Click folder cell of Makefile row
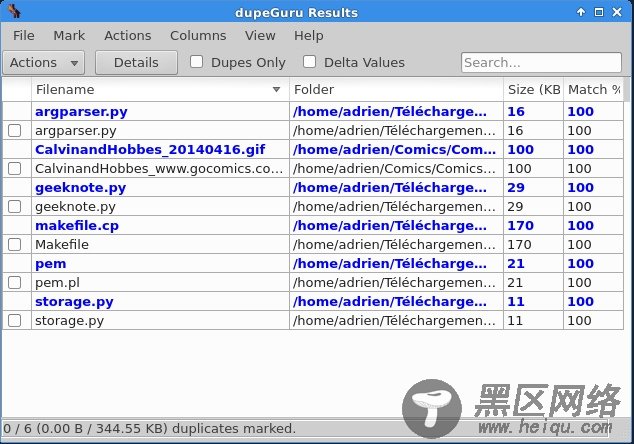This screenshot has height=444, width=634. click(x=396, y=245)
